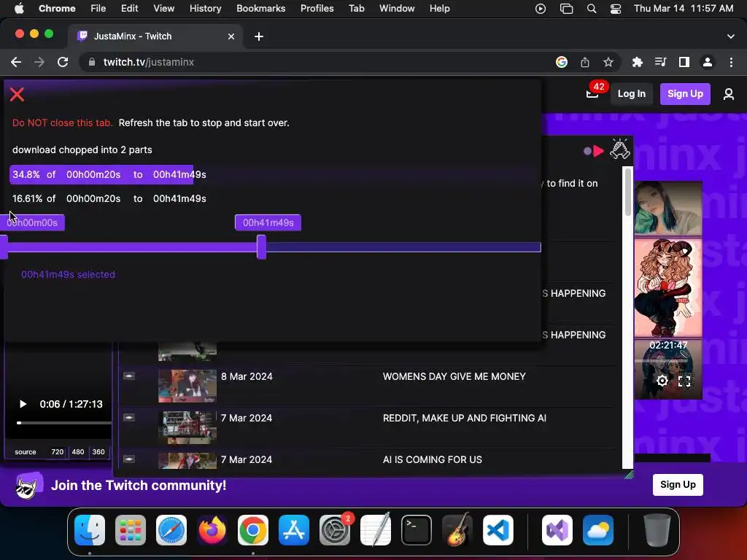747x560 pixels.
Task: Open the anime character artwork panel
Action: [x=668, y=287]
